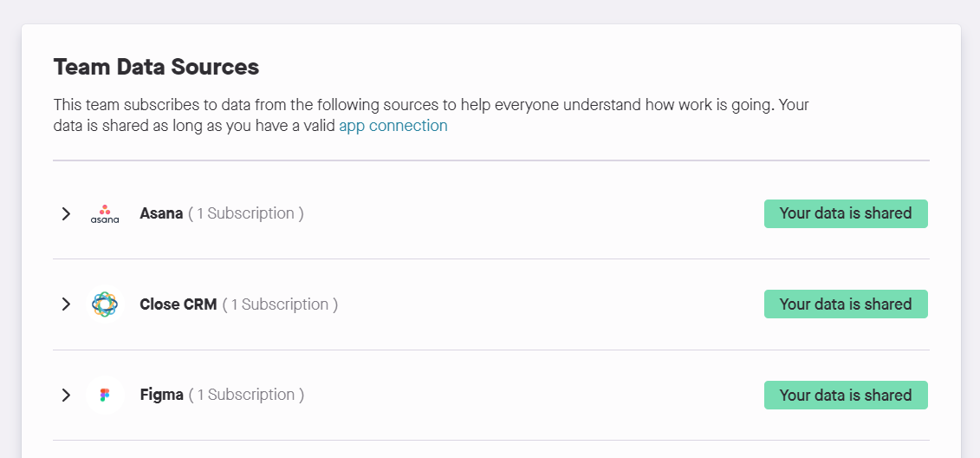Expand the Figma data source row
The width and height of the screenshot is (980, 458).
click(66, 396)
